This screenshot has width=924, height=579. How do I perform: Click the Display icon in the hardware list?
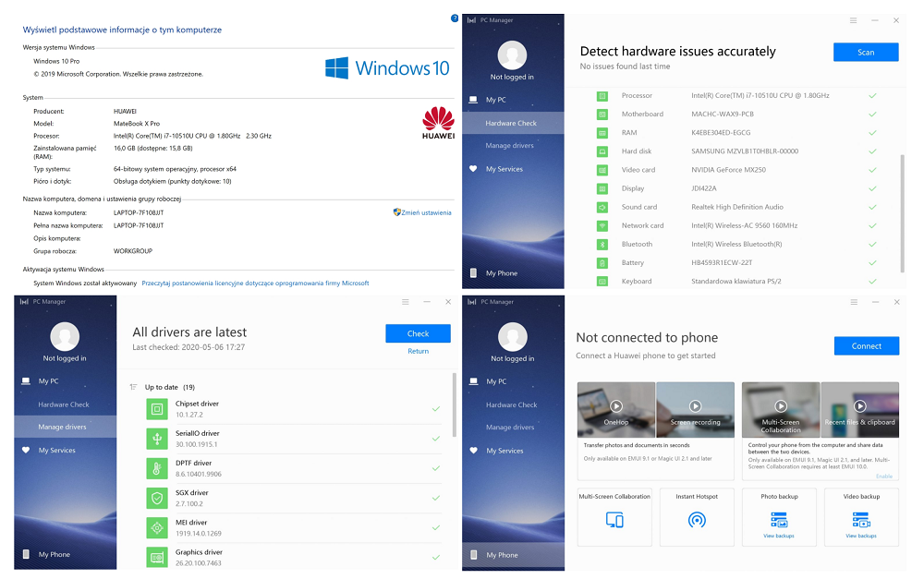click(602, 188)
